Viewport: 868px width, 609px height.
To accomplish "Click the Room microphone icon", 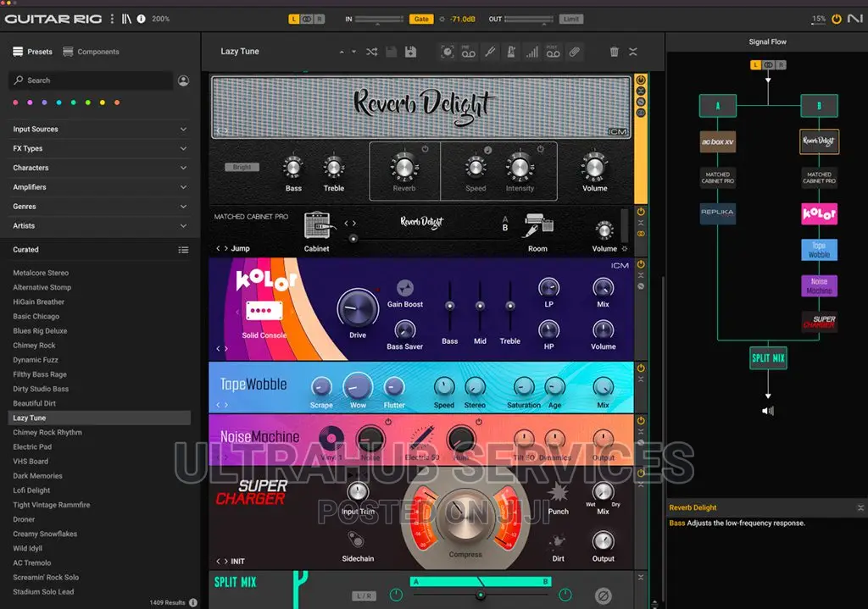I will (x=538, y=225).
